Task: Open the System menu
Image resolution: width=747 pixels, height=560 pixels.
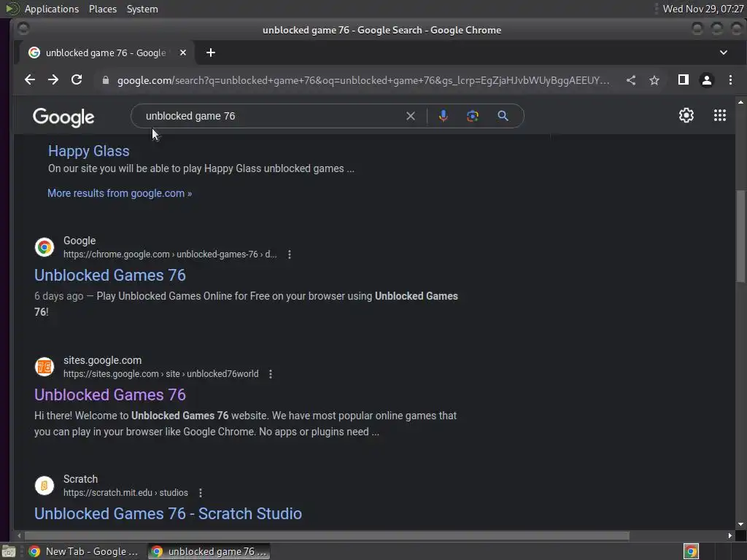Action: (142, 9)
